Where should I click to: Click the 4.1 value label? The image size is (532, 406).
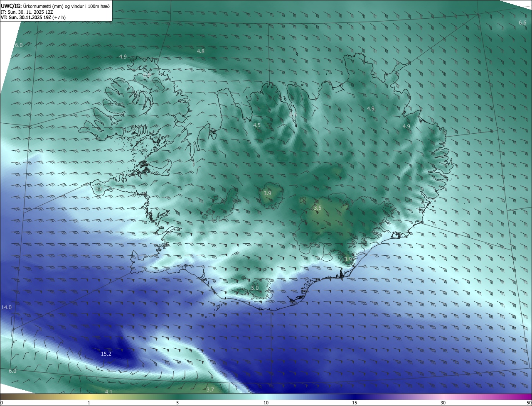[x=108, y=392]
